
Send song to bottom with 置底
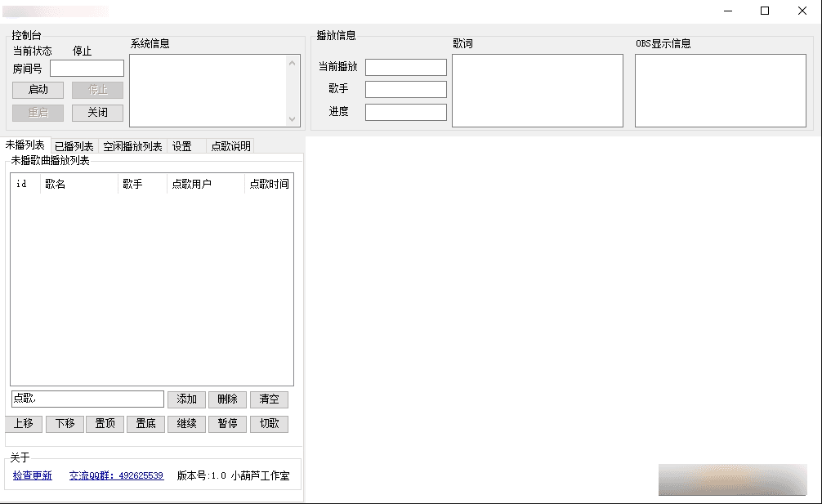coord(146,424)
